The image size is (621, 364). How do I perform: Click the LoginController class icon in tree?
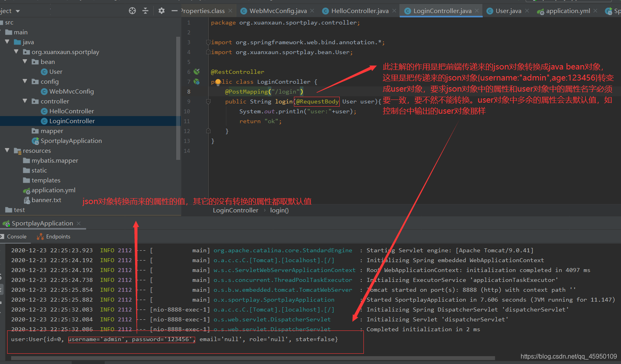tap(44, 121)
